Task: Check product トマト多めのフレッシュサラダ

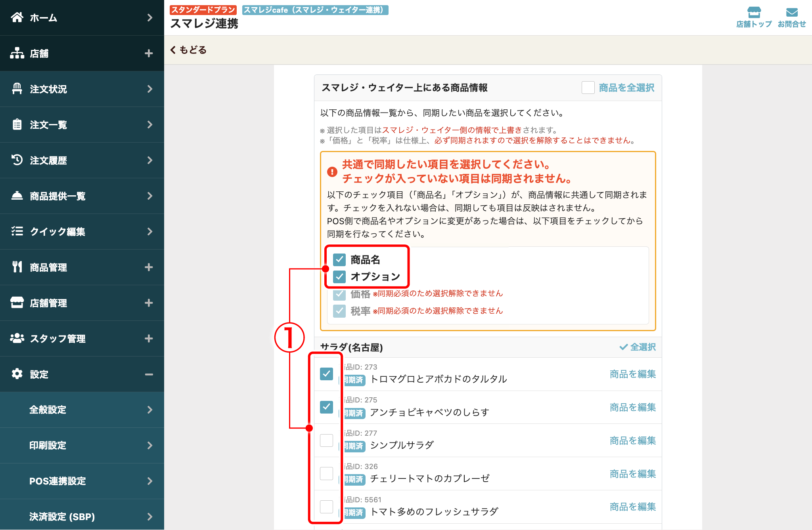Action: pyautogui.click(x=326, y=507)
